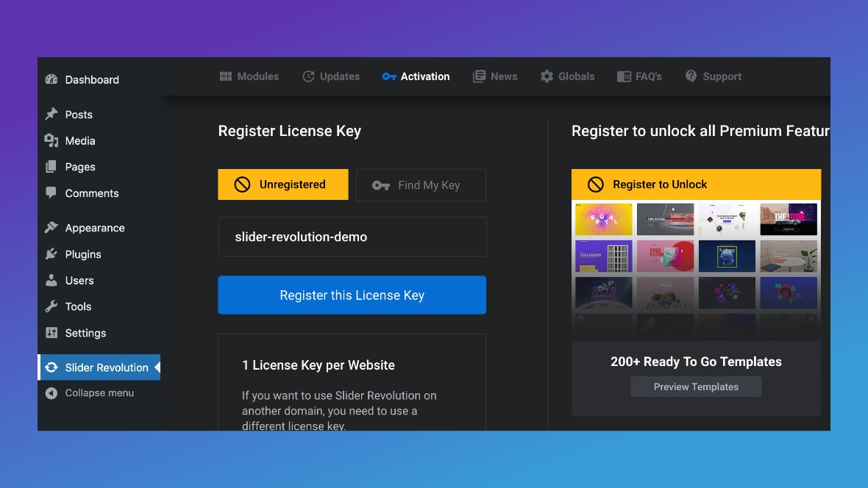Open the Plugins plug icon
The image size is (868, 488).
[51, 254]
